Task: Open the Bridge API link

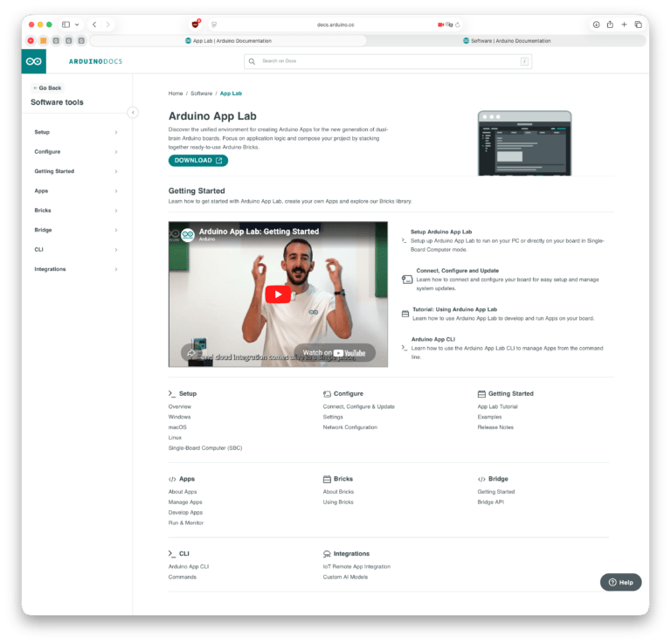Action: click(490, 502)
